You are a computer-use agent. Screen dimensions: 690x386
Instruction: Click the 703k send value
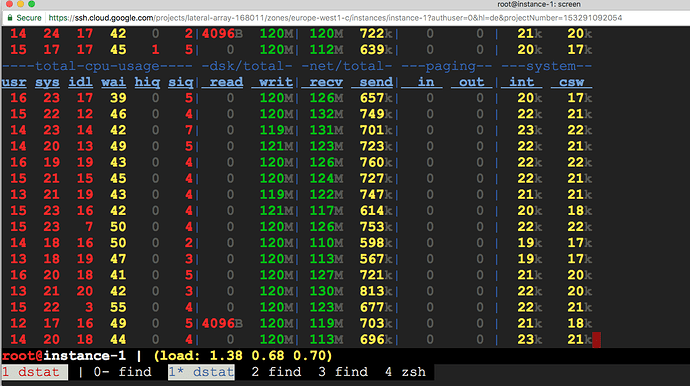click(x=376, y=323)
